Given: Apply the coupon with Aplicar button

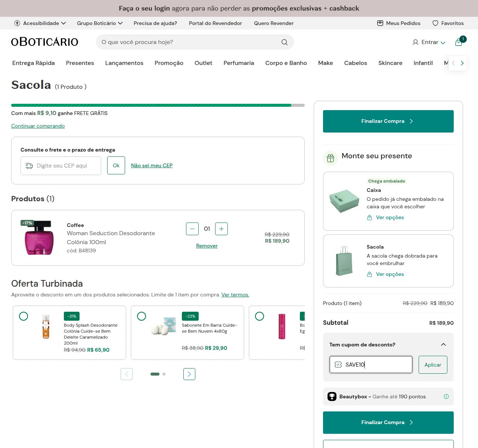Looking at the screenshot, I should tap(433, 365).
